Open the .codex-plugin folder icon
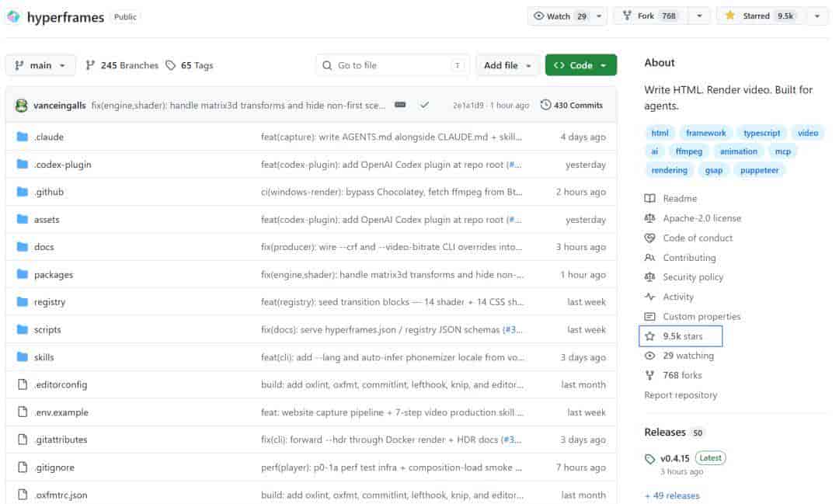 pos(22,165)
